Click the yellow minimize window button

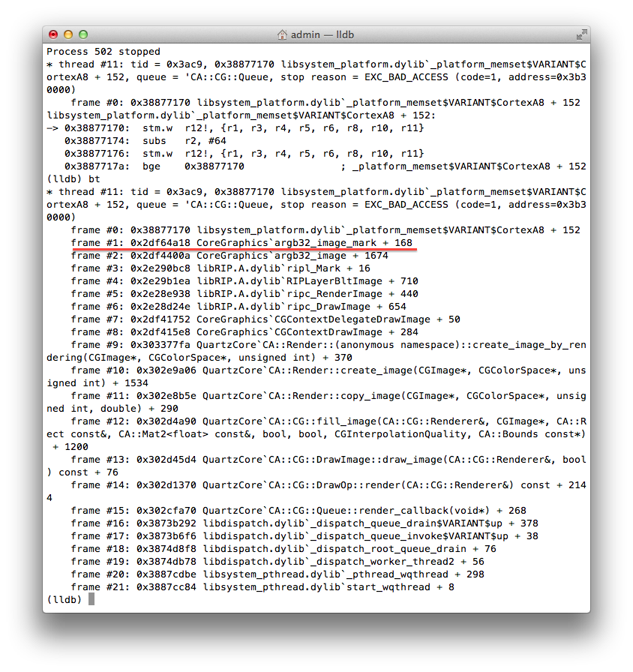tap(68, 34)
